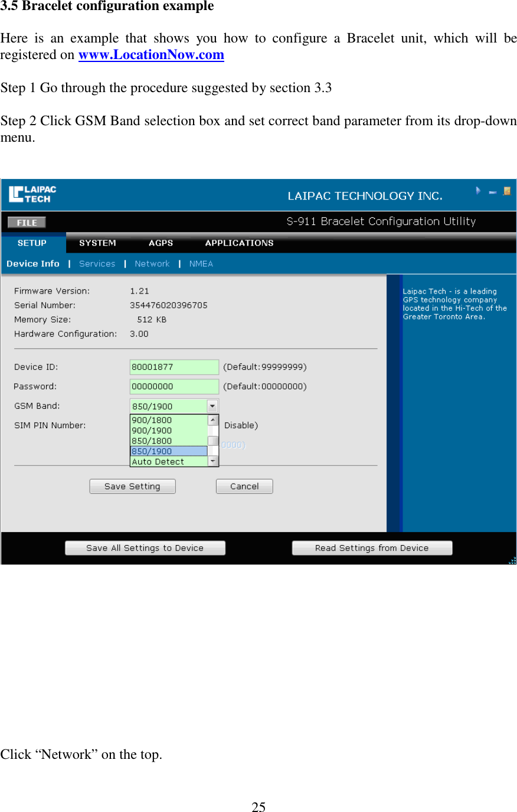The height and width of the screenshot is (812, 517).
Task: Switch to the SYSTEM tab
Action: coord(97,243)
